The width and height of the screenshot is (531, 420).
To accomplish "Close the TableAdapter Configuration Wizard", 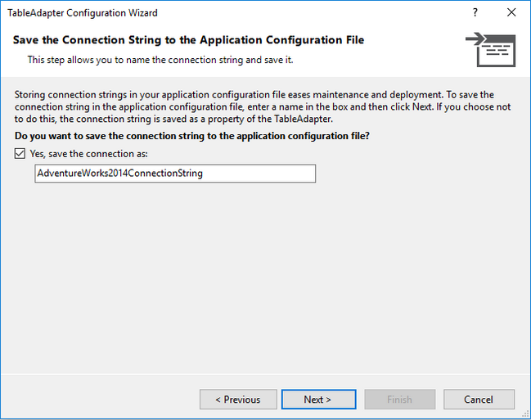I will pyautogui.click(x=511, y=12).
